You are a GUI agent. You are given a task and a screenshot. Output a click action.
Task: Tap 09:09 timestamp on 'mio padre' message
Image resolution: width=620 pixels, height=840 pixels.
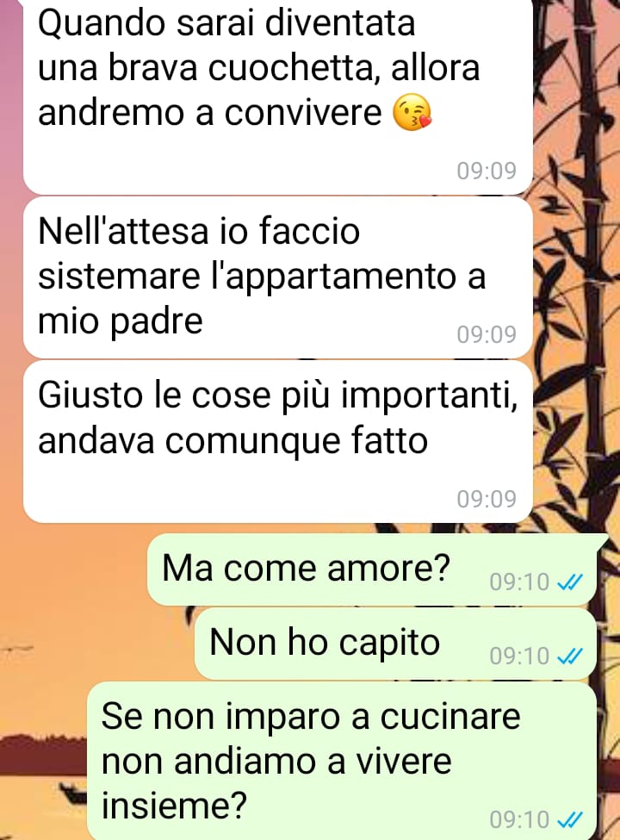point(487,334)
